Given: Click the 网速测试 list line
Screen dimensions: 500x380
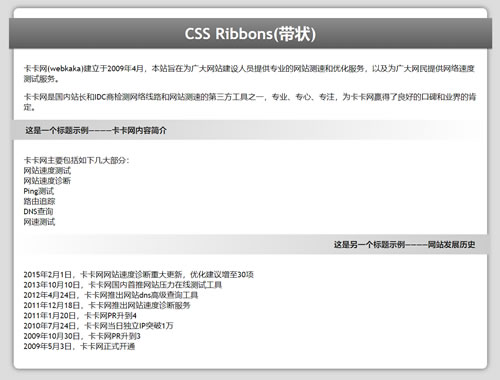Looking at the screenshot, I should coord(39,222).
